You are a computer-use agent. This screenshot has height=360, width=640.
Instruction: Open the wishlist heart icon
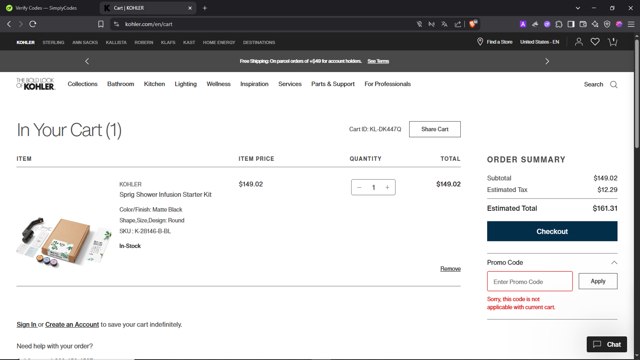click(595, 42)
